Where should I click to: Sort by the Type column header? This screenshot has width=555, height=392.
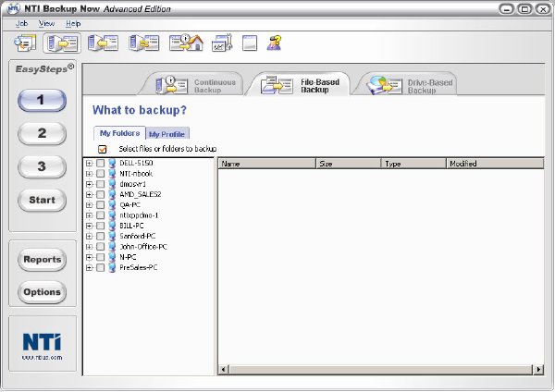click(x=413, y=164)
